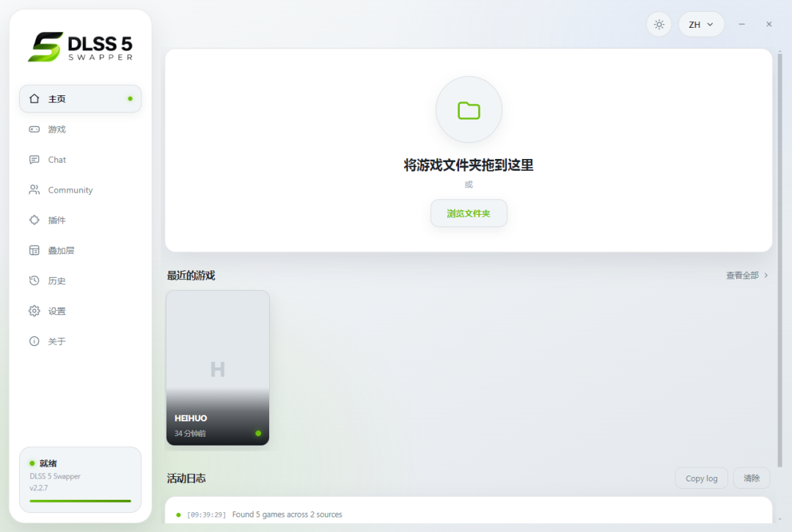Click the green folder icon in drop zone

click(x=469, y=110)
